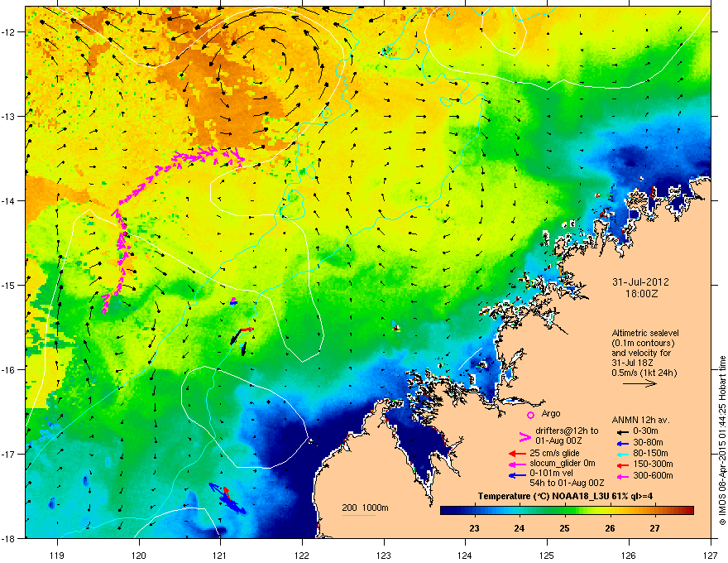Click the 0.5m/s velocity scale arrow

pyautogui.click(x=639, y=383)
